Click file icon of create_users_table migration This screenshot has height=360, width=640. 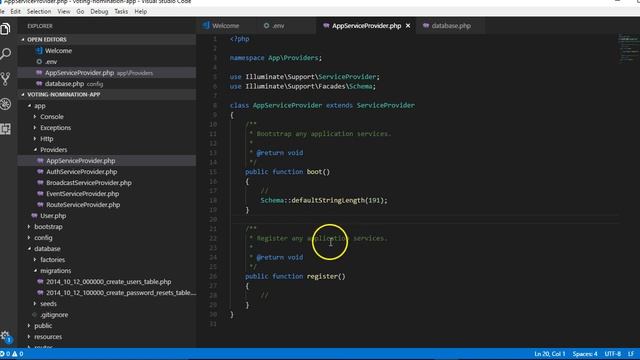[x=40, y=282]
